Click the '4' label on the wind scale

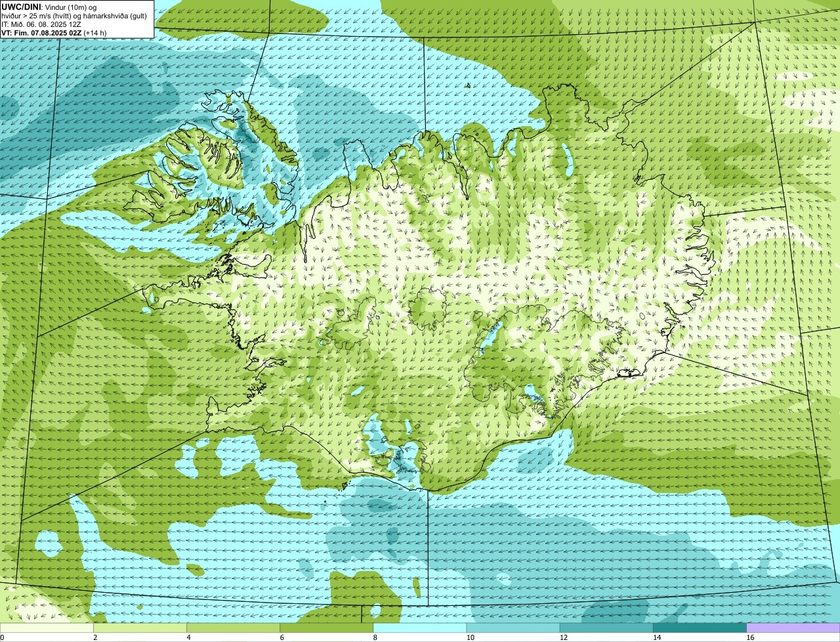tap(188, 637)
